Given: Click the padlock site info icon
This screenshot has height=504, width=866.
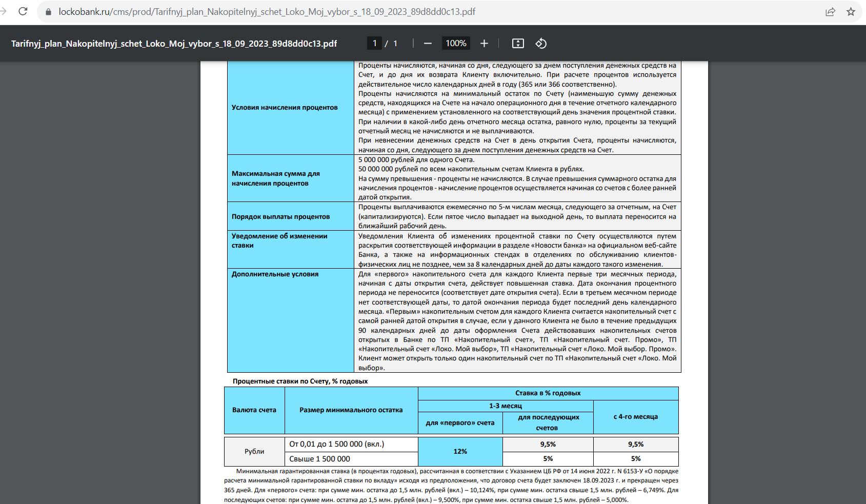Looking at the screenshot, I should tap(49, 11).
